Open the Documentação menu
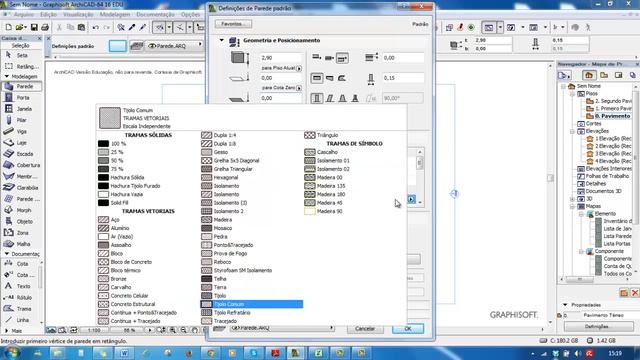The width and height of the screenshot is (640, 360). (x=155, y=15)
